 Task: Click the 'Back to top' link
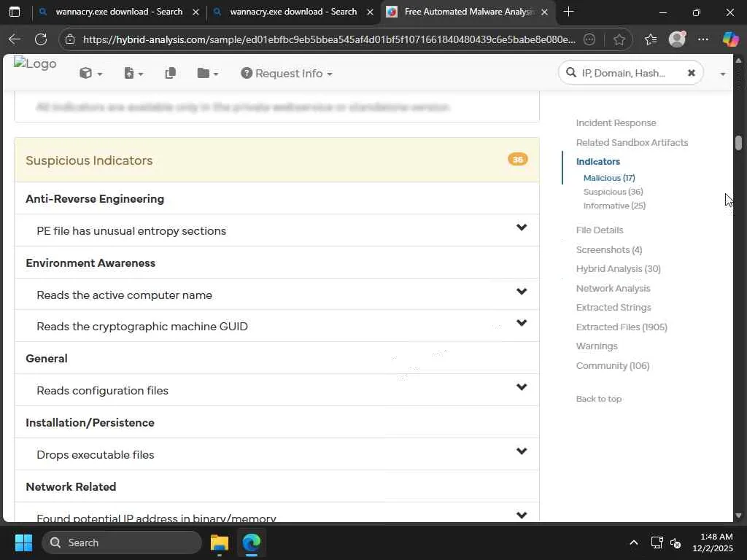599,399
